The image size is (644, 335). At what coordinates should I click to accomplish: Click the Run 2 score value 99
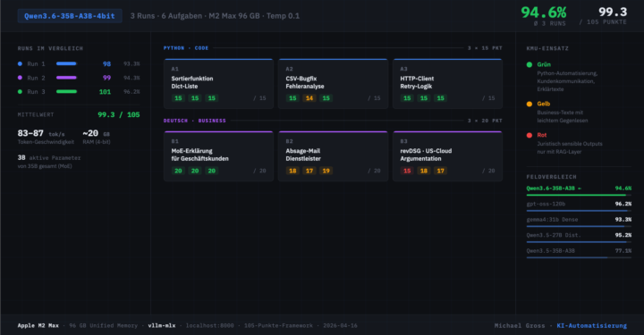click(x=106, y=78)
